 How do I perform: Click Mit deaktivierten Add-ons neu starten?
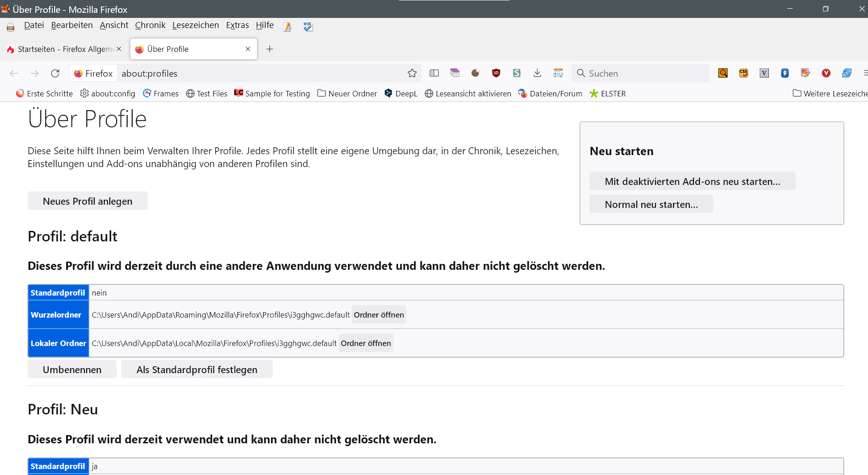point(692,181)
